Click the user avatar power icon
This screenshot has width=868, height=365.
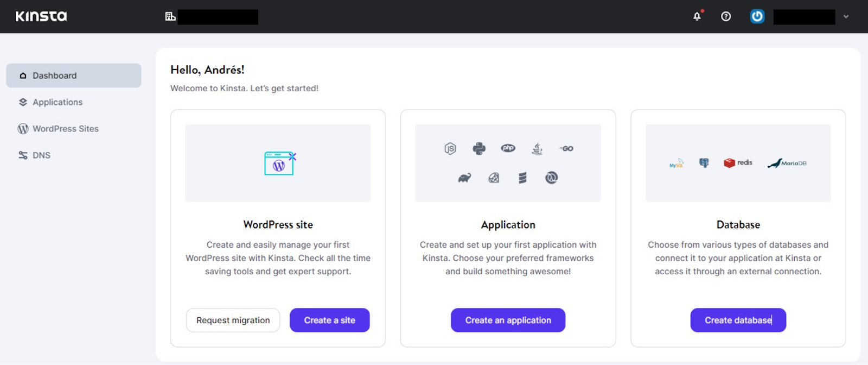[x=757, y=16]
